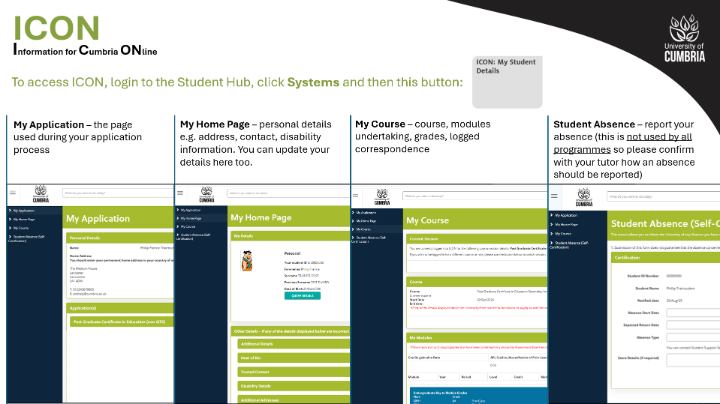Image resolution: width=720 pixels, height=404 pixels.
Task: Click the Absence Start Date field
Action: tap(693, 313)
